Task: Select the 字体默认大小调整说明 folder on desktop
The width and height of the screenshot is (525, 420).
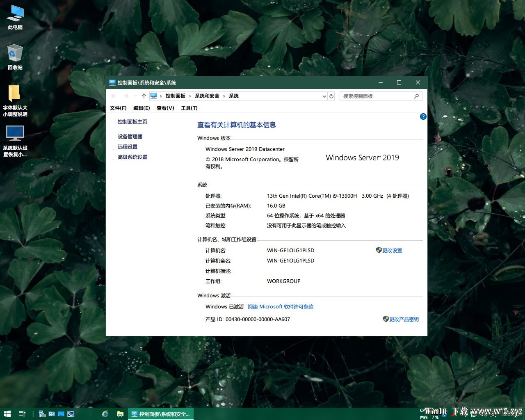Action: pos(15,100)
